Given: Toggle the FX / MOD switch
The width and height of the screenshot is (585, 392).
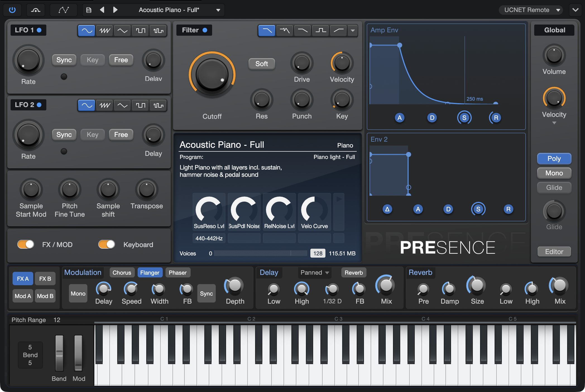Looking at the screenshot, I should point(26,245).
